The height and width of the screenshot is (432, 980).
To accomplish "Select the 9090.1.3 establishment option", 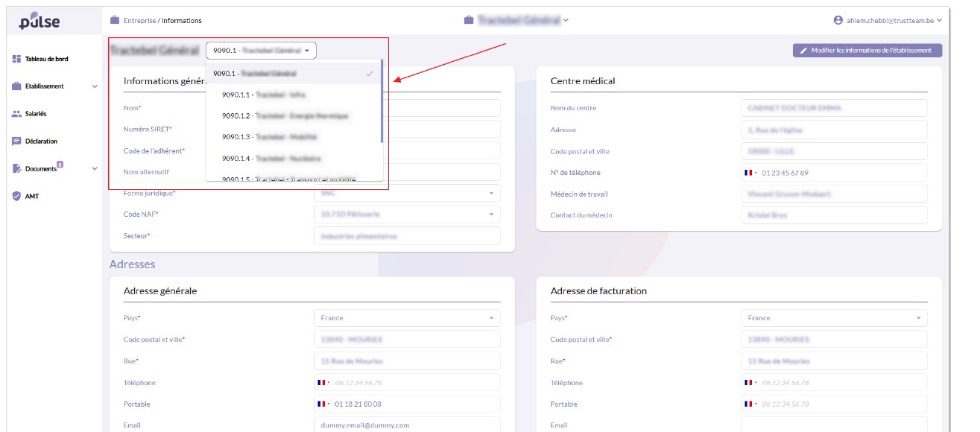I will [293, 137].
